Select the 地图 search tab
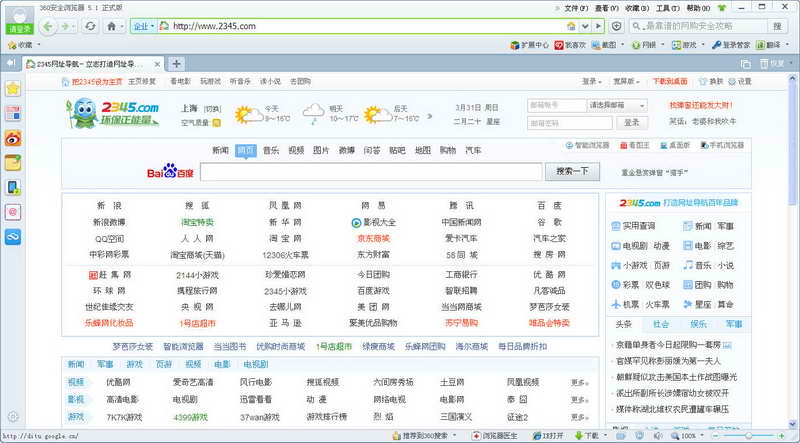 coord(422,151)
